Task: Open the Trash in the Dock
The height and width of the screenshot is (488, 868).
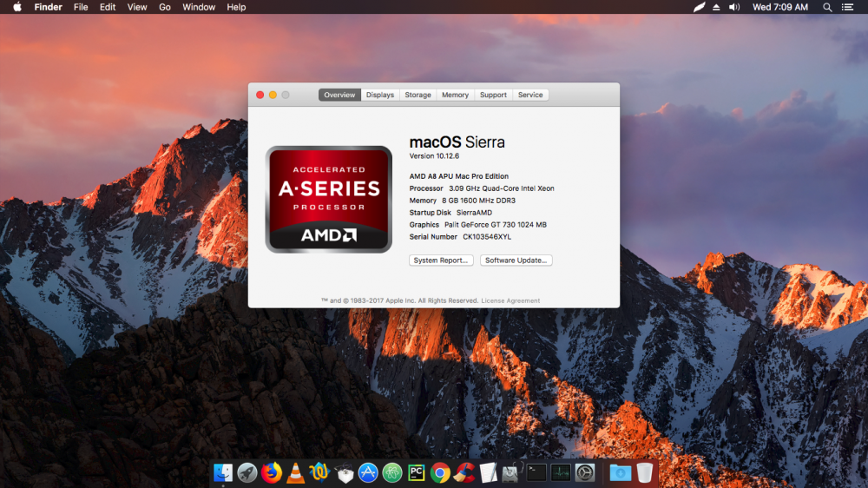Action: [644, 472]
